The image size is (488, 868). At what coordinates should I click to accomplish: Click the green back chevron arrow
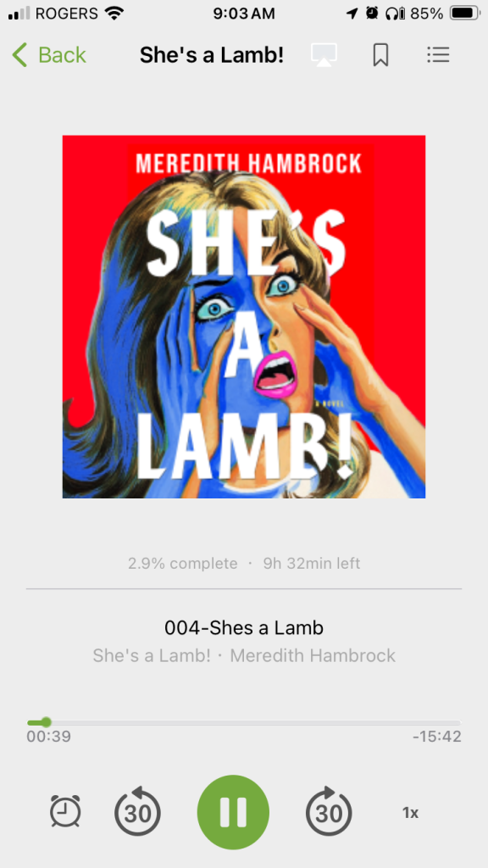click(x=19, y=55)
